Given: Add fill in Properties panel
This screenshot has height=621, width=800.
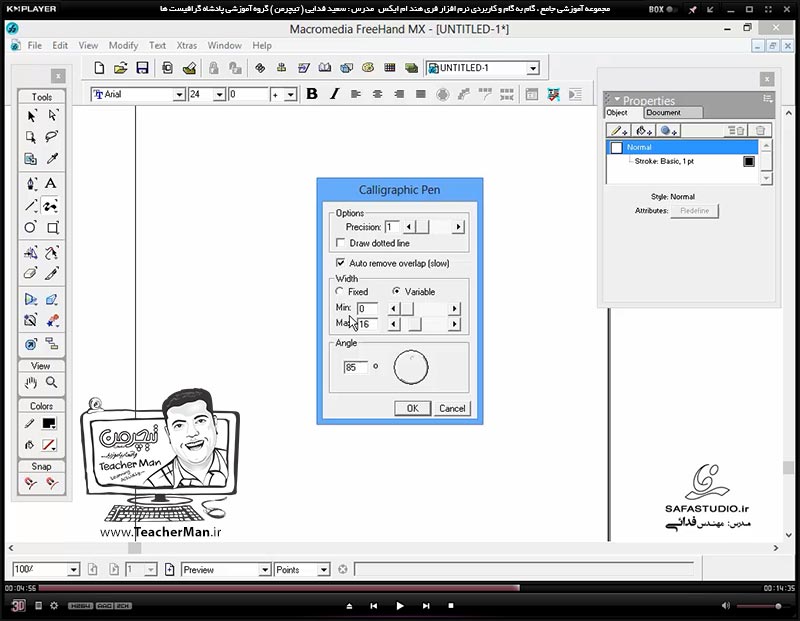Looking at the screenshot, I should (x=644, y=131).
